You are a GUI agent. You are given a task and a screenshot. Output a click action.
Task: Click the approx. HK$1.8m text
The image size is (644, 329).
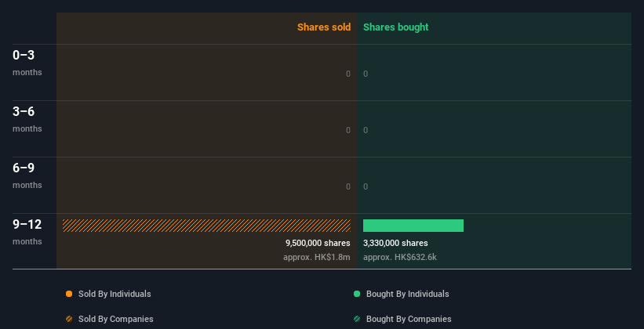pyautogui.click(x=317, y=258)
